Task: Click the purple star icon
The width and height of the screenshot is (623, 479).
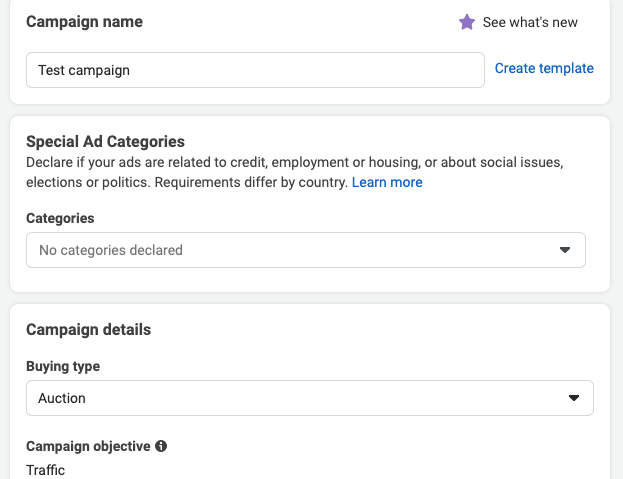Action: [x=467, y=22]
